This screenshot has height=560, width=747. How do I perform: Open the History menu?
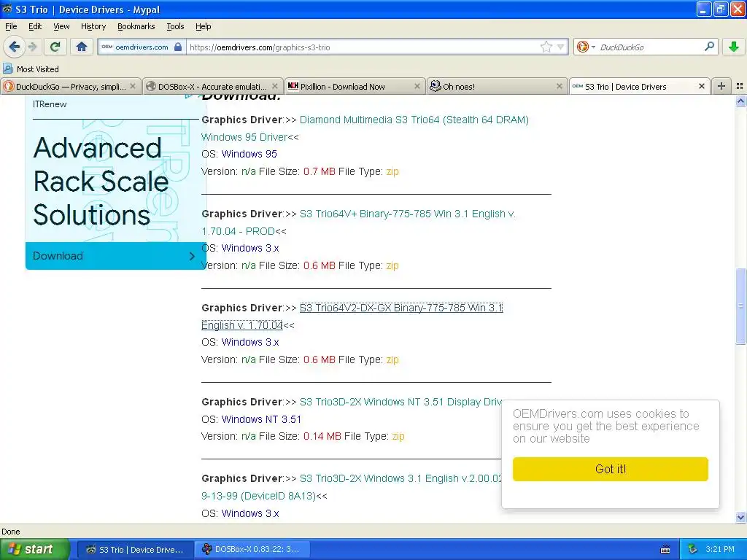93,26
